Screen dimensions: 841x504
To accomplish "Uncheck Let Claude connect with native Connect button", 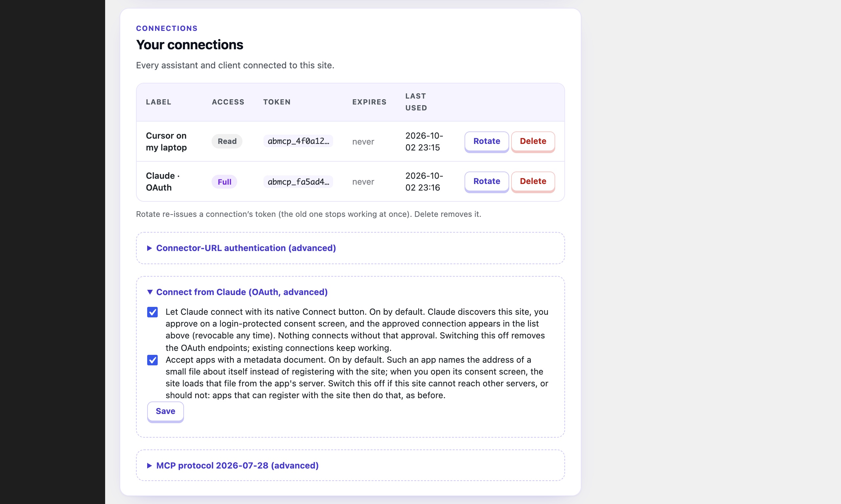I will pos(152,312).
